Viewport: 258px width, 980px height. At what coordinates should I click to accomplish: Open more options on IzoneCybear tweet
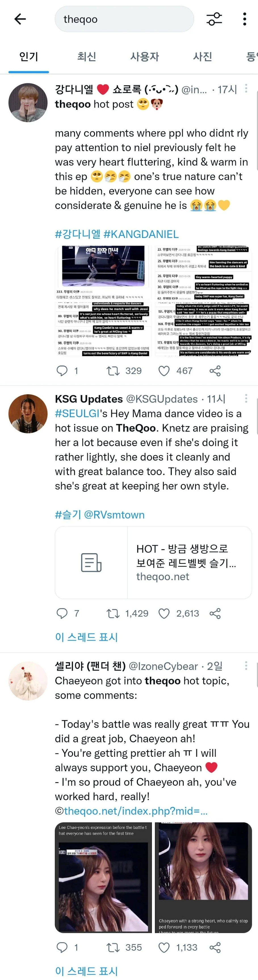(246, 666)
